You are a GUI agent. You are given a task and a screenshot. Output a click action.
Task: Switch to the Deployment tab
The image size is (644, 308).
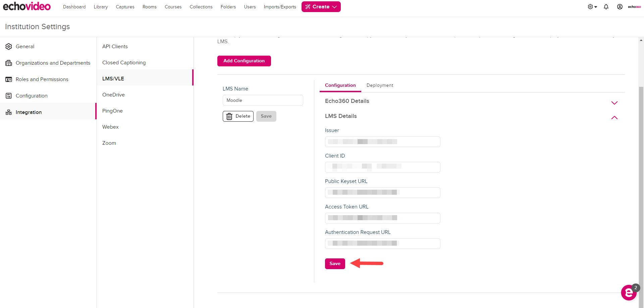click(x=380, y=85)
